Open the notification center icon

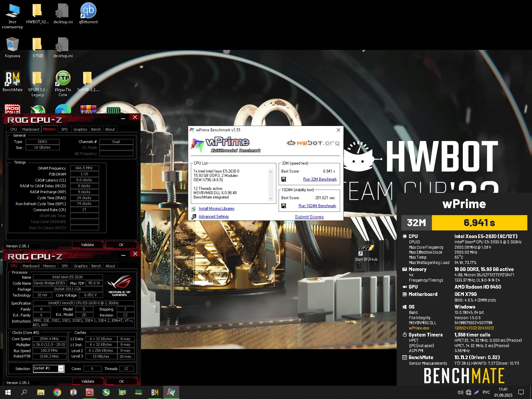(x=521, y=392)
